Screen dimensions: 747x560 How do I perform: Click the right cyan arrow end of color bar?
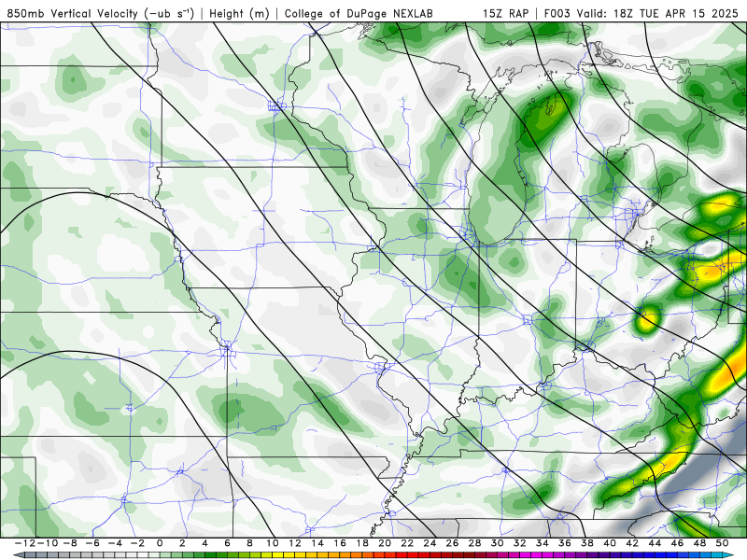tap(729, 555)
